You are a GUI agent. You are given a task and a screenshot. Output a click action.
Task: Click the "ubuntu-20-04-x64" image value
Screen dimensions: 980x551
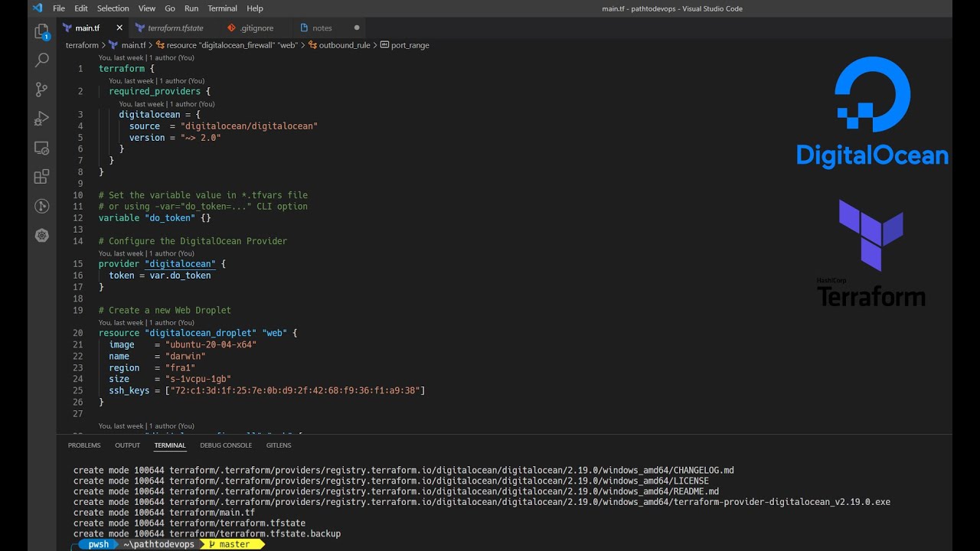coord(211,345)
